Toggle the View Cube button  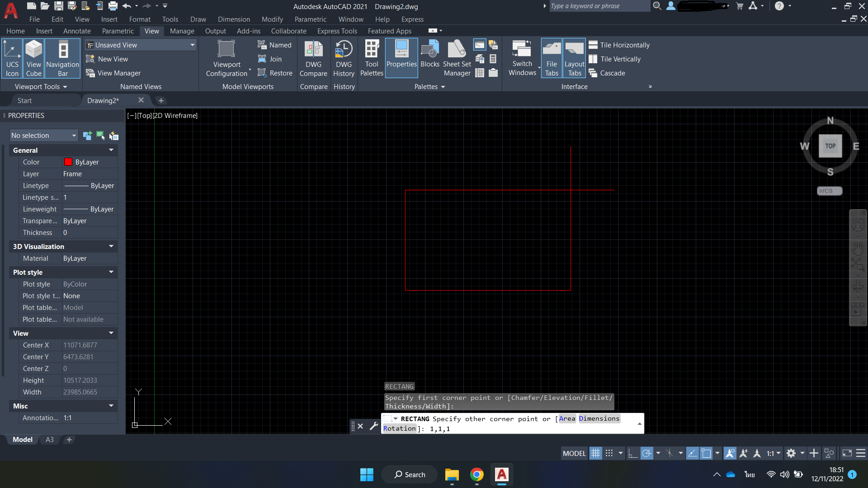[33, 58]
